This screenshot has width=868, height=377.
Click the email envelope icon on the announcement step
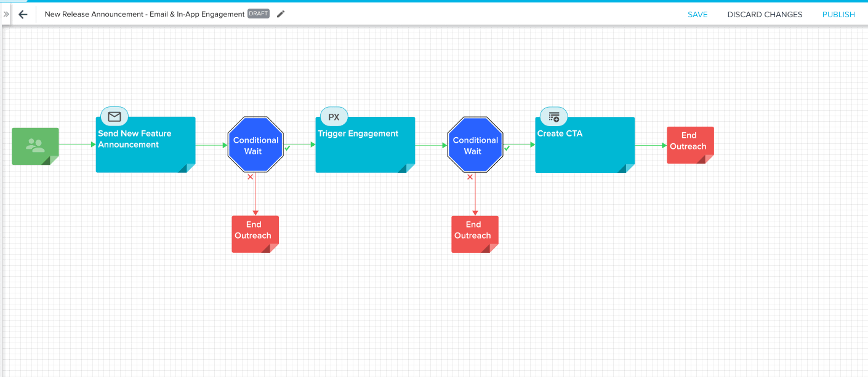pyautogui.click(x=115, y=116)
